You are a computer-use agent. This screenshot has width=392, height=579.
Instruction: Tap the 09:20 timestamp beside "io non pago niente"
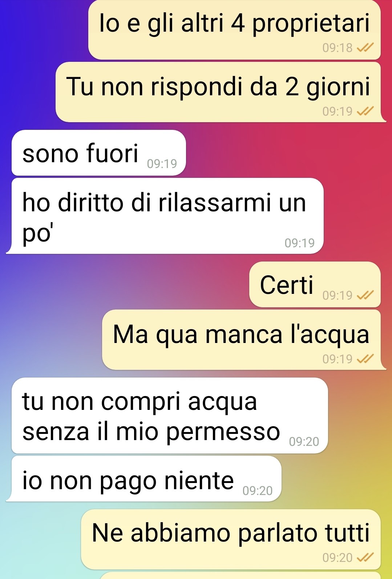[258, 491]
